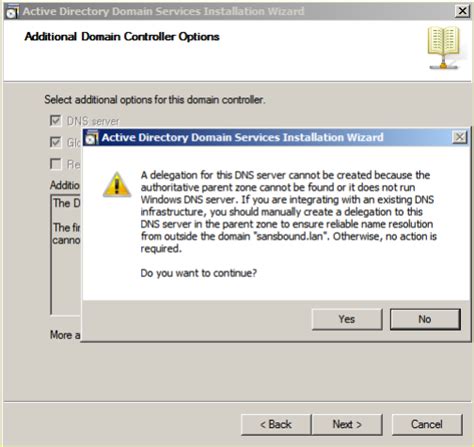The width and height of the screenshot is (474, 447).
Task: Click the additional information text box
Action: click(66, 255)
